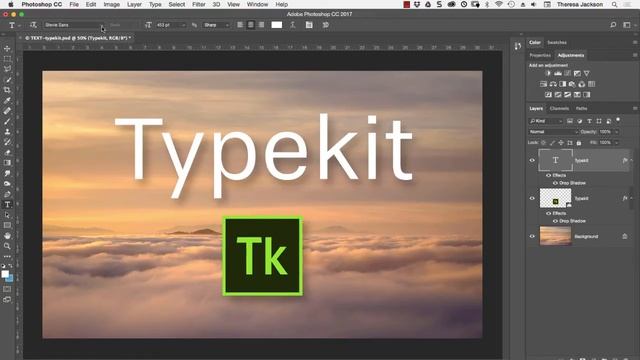Right align the text
640x360 pixels.
(x=261, y=25)
